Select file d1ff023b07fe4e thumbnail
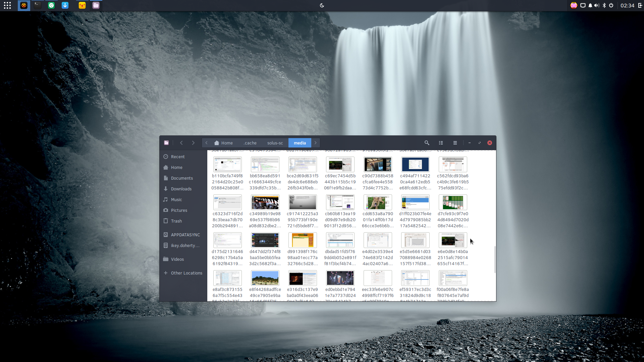 tap(415, 202)
